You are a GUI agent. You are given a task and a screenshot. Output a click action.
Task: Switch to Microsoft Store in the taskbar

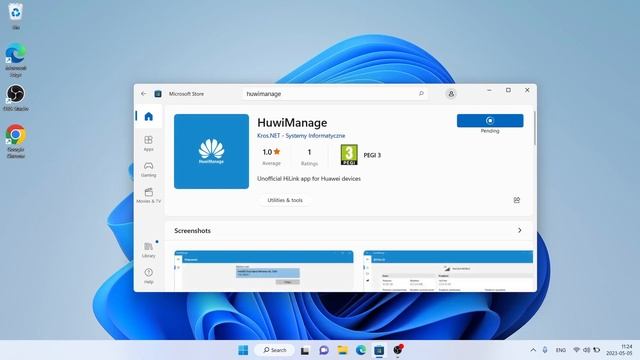(379, 350)
